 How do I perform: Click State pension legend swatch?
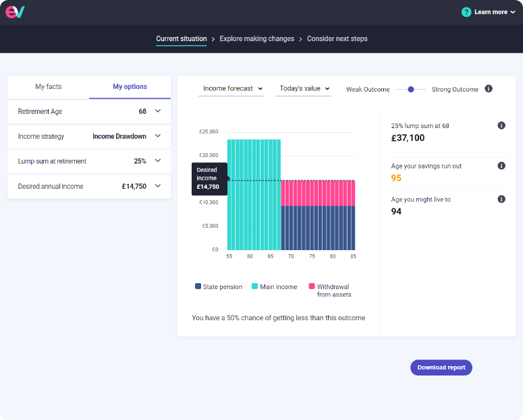[198, 287]
